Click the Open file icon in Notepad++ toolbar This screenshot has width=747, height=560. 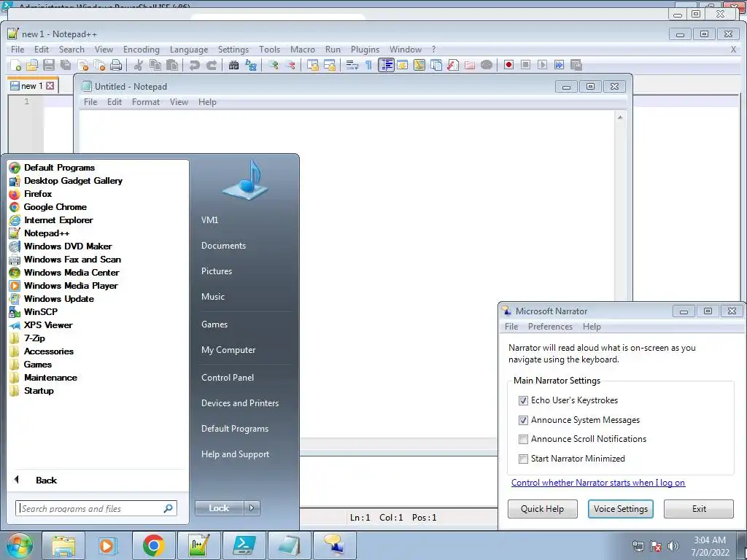(32, 65)
